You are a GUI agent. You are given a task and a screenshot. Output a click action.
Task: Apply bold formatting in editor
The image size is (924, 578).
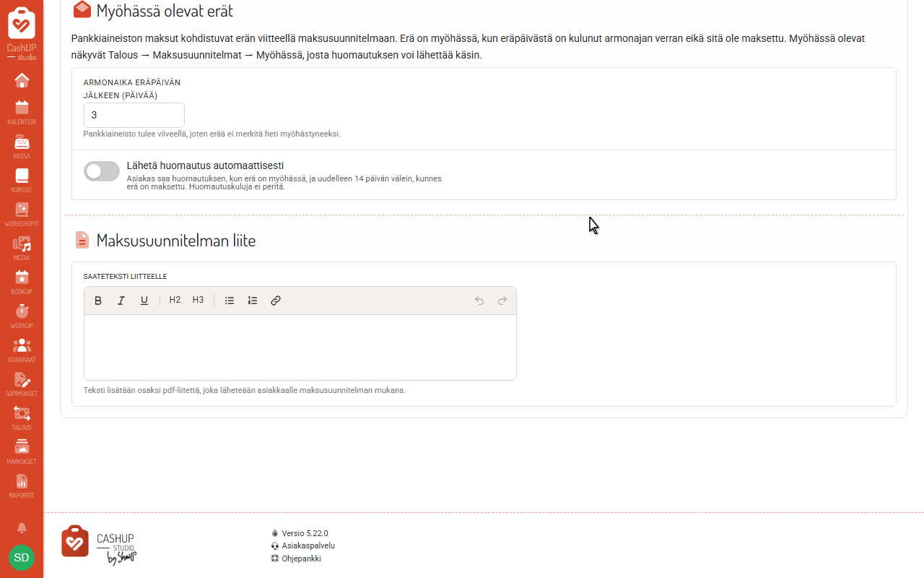click(98, 301)
